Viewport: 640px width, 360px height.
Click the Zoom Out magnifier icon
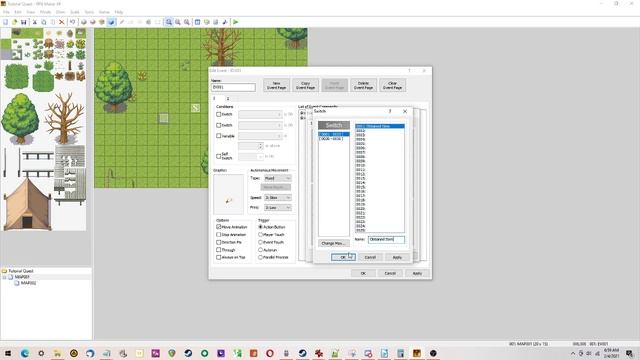tap(178, 22)
